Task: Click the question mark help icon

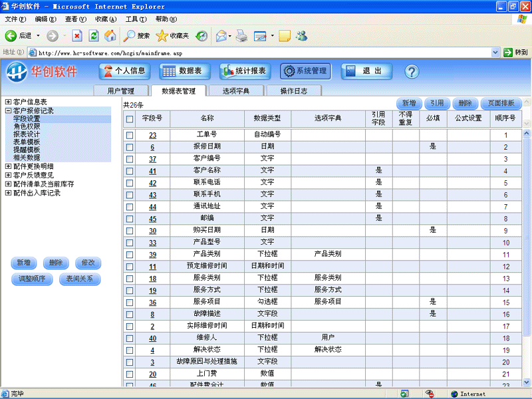Action: pos(412,72)
